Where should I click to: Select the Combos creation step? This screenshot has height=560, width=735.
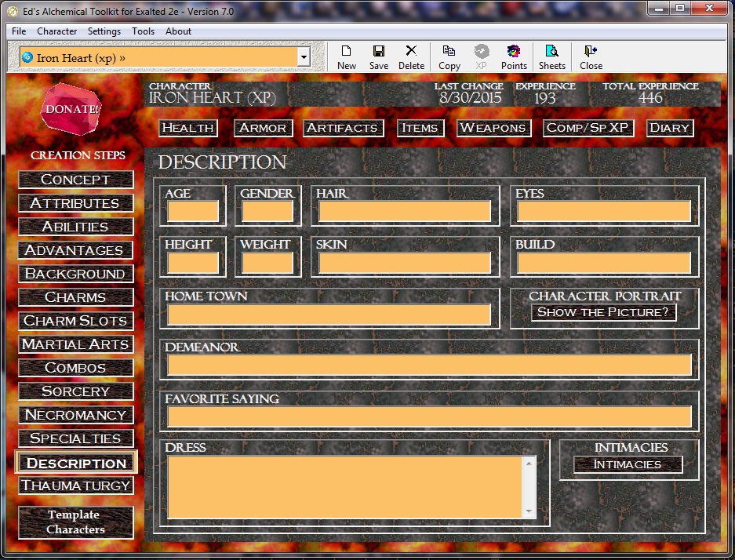[76, 367]
